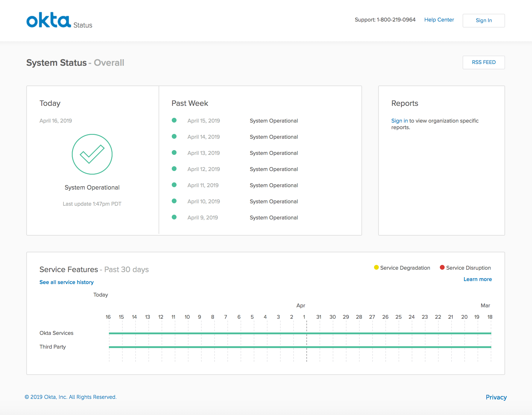
Task: Click the copyright 2019 Okta, Inc. text
Action: [71, 397]
